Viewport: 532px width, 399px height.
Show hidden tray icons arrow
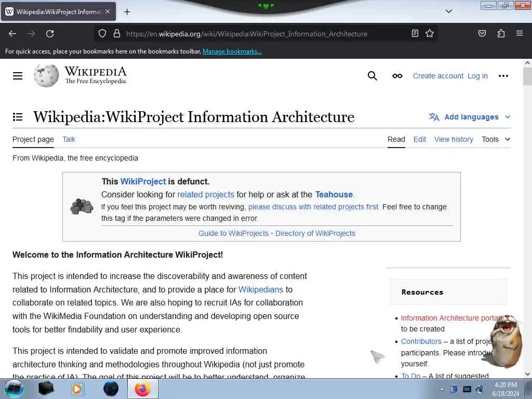[x=442, y=390]
